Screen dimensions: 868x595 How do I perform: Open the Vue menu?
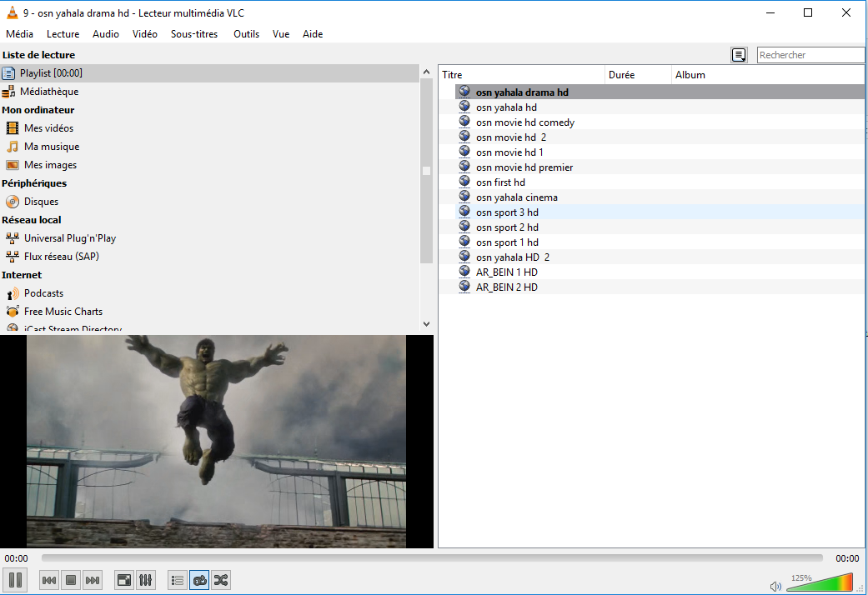coord(281,34)
